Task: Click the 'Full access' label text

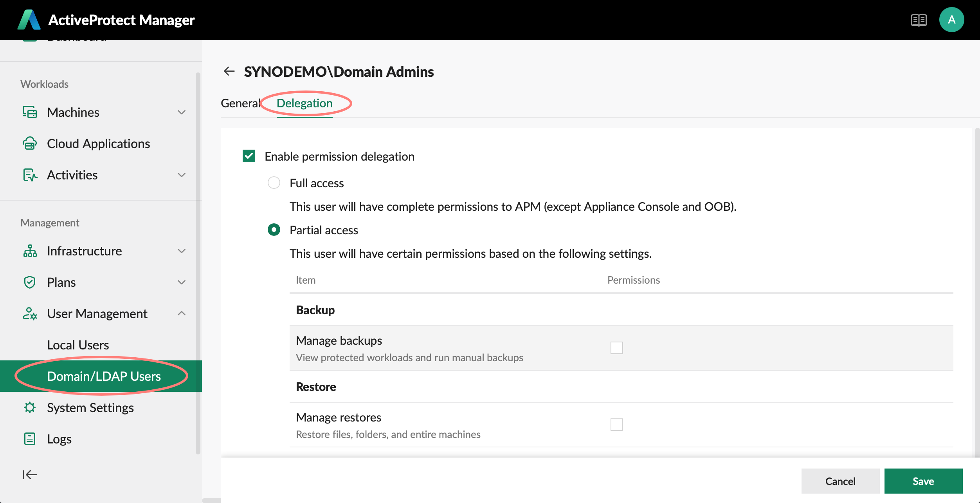Action: [317, 183]
